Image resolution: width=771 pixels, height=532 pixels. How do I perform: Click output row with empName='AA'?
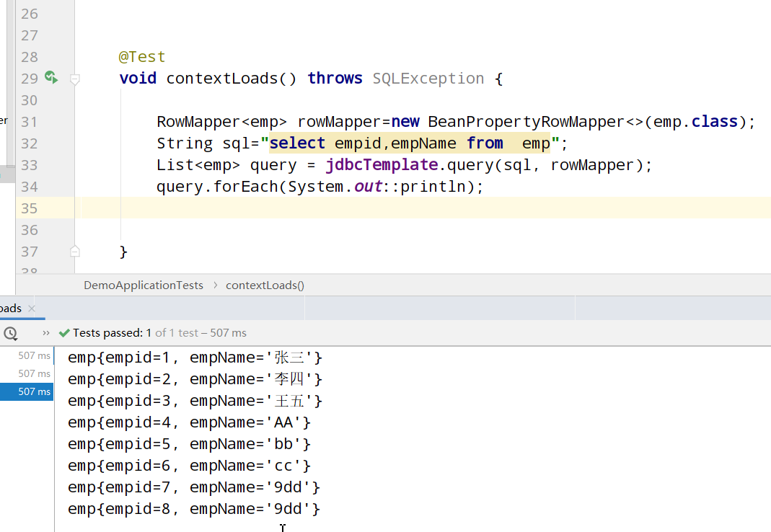(x=189, y=422)
